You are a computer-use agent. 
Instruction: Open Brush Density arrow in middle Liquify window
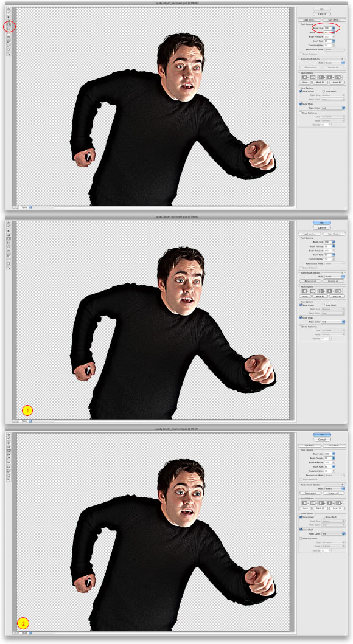point(333,246)
